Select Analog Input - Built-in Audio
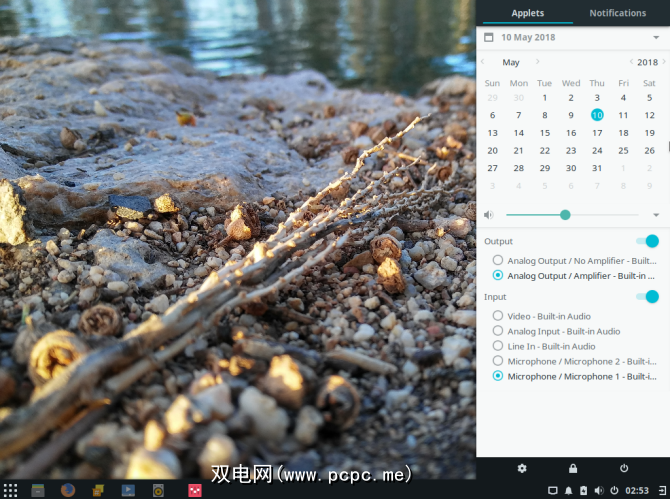 pos(497,331)
